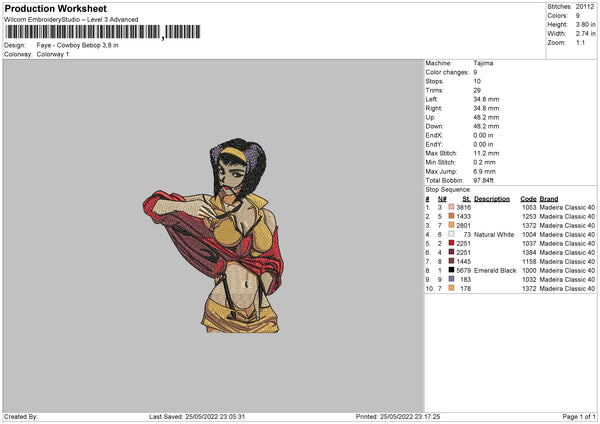Click the Total Bobbin value 97.84ft
Screen dimensions: 600x424
[483, 181]
